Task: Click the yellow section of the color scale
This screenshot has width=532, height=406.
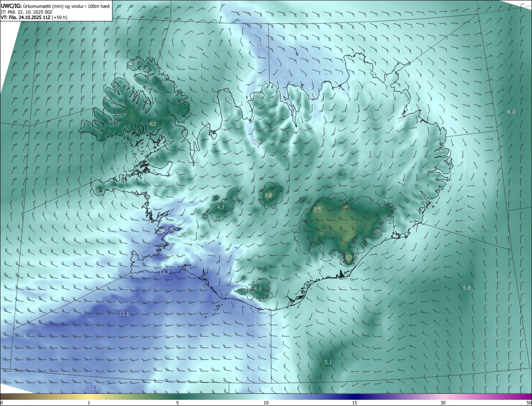Action: pos(89,396)
